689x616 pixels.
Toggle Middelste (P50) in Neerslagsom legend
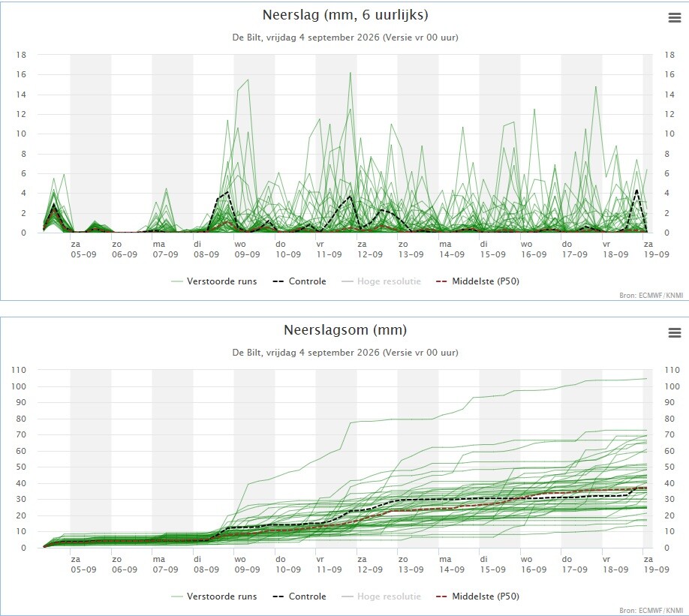click(x=477, y=596)
